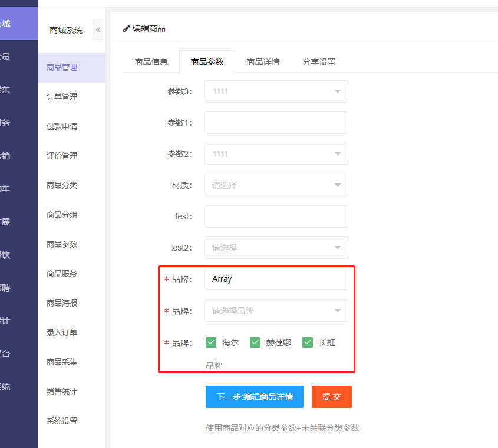Open the 分享设置 tab
This screenshot has height=448, width=498.
(319, 62)
